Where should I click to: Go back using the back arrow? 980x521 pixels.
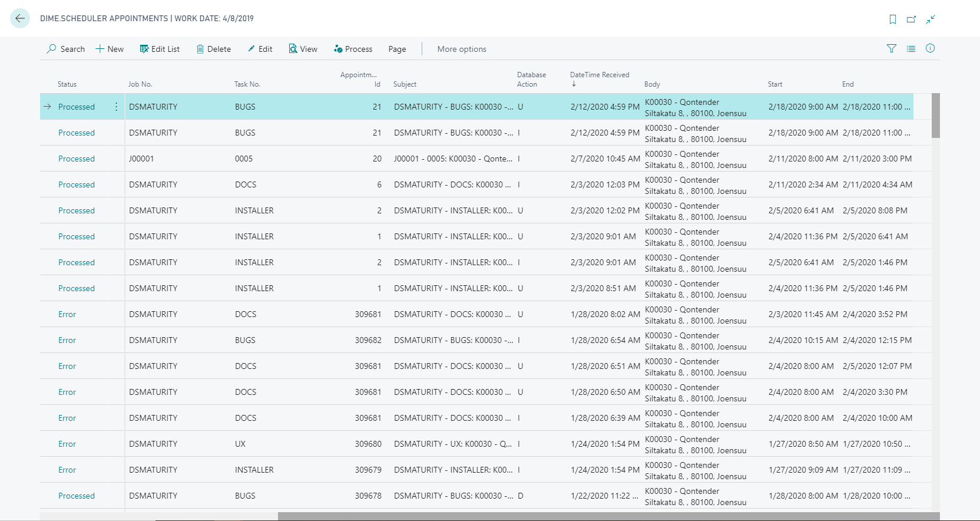pyautogui.click(x=20, y=18)
